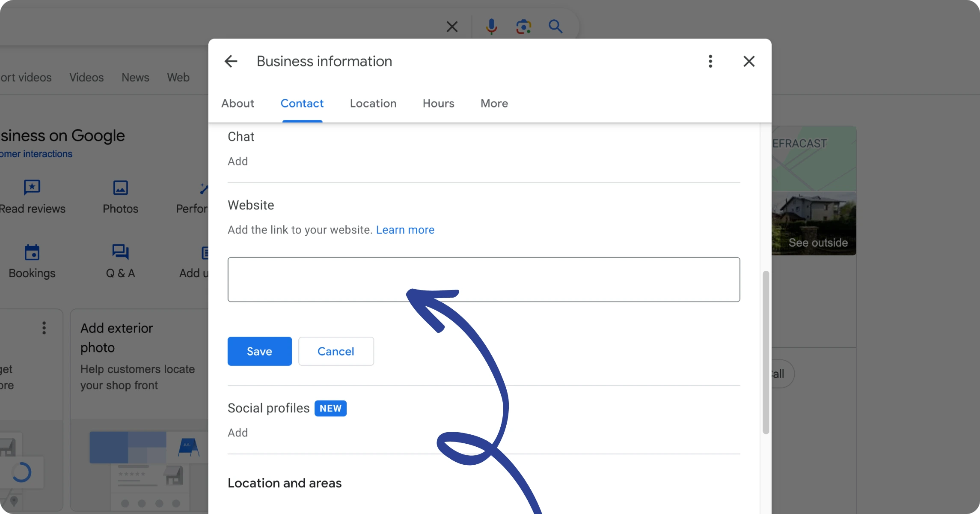Image resolution: width=980 pixels, height=514 pixels.
Task: Click the Cancel button
Action: 336,351
